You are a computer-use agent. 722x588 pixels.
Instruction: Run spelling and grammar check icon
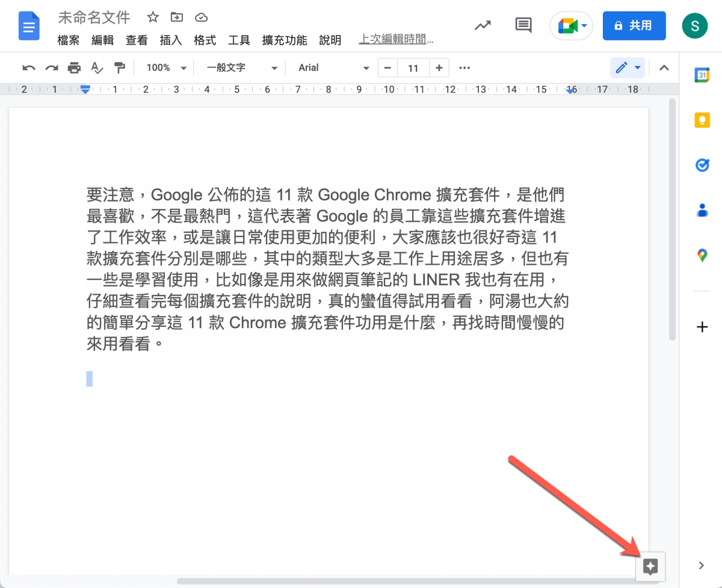pyautogui.click(x=96, y=68)
